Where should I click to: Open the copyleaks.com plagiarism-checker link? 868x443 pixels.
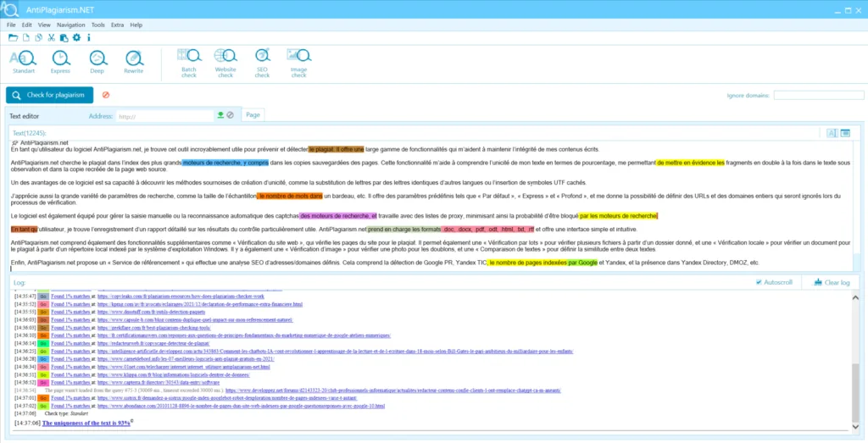[181, 296]
